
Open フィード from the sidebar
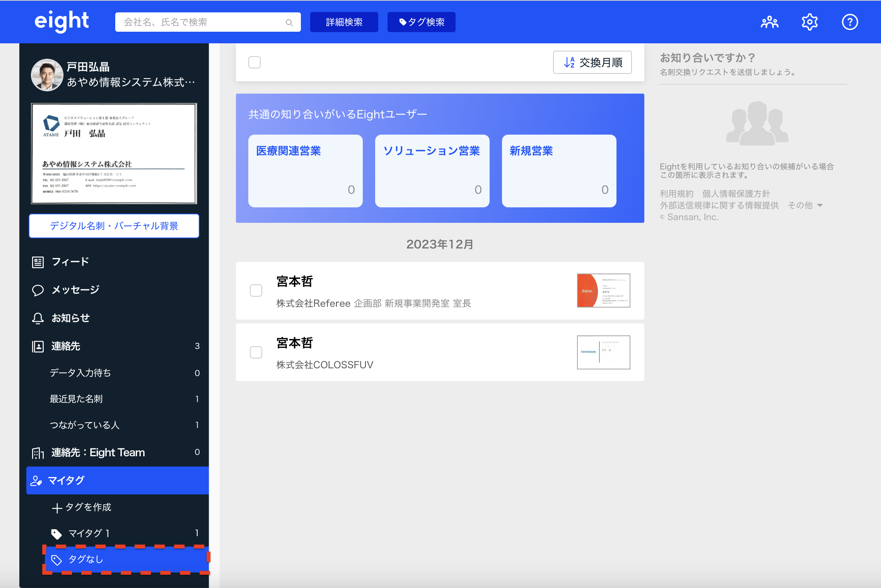[x=70, y=262]
